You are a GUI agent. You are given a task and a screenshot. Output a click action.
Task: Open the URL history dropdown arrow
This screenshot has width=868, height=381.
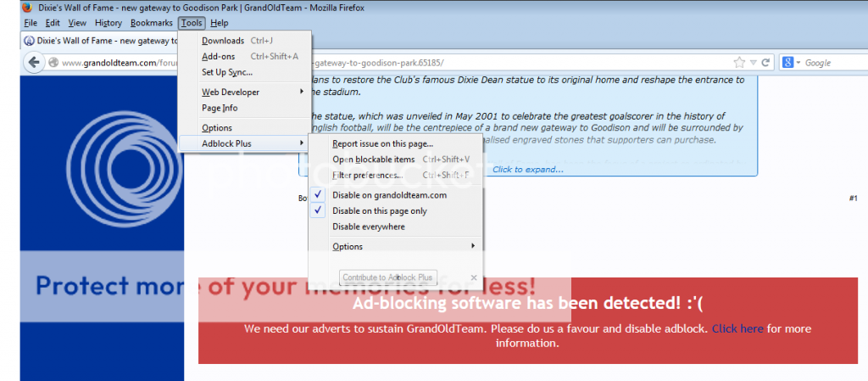point(753,63)
